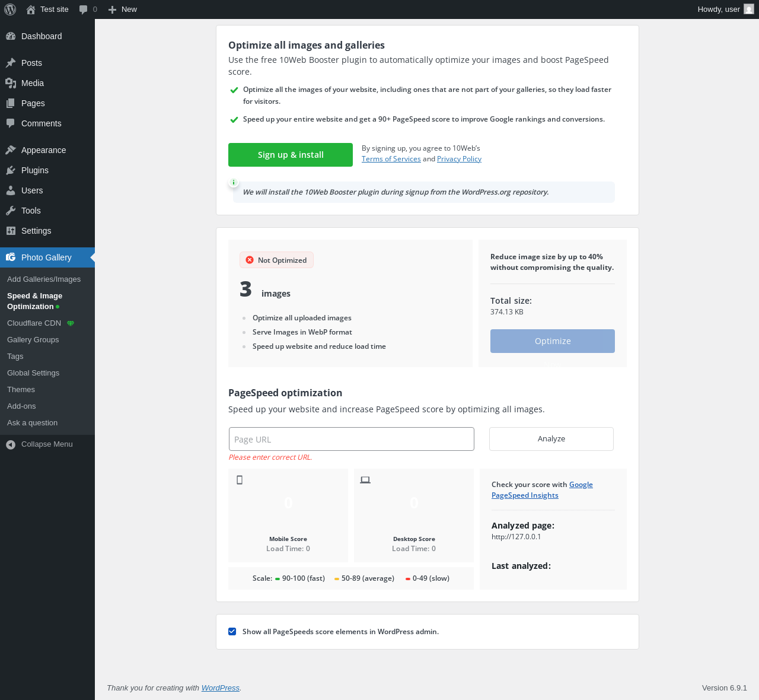Open Tags submenu item
The height and width of the screenshot is (700, 759).
15,357
